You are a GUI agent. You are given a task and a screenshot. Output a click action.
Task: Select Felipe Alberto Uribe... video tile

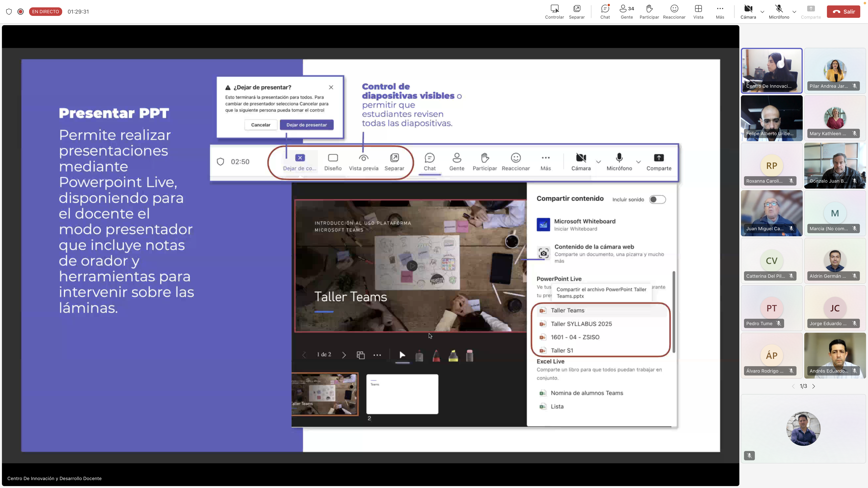coord(771,118)
